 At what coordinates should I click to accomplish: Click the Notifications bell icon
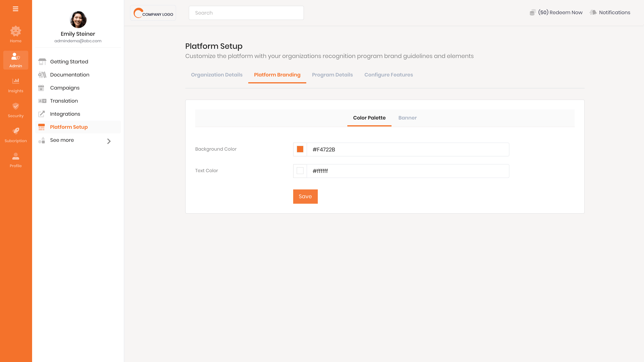coord(593,12)
